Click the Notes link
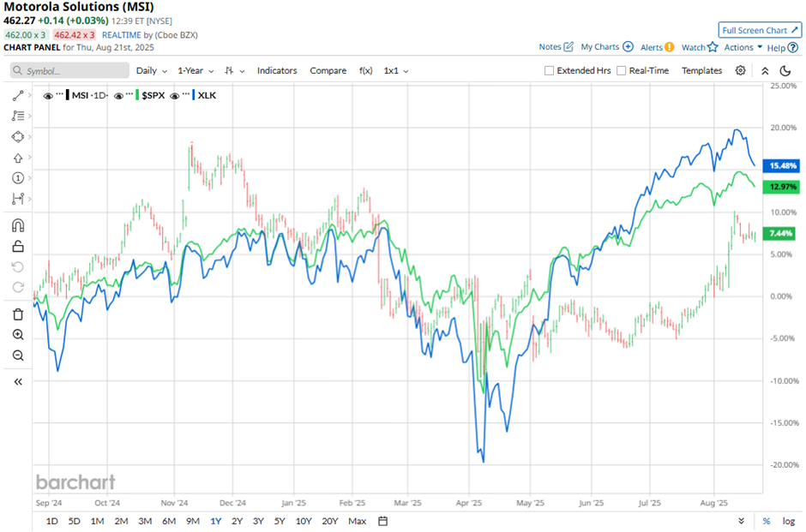Viewport: 806px width, 532px height. point(550,47)
